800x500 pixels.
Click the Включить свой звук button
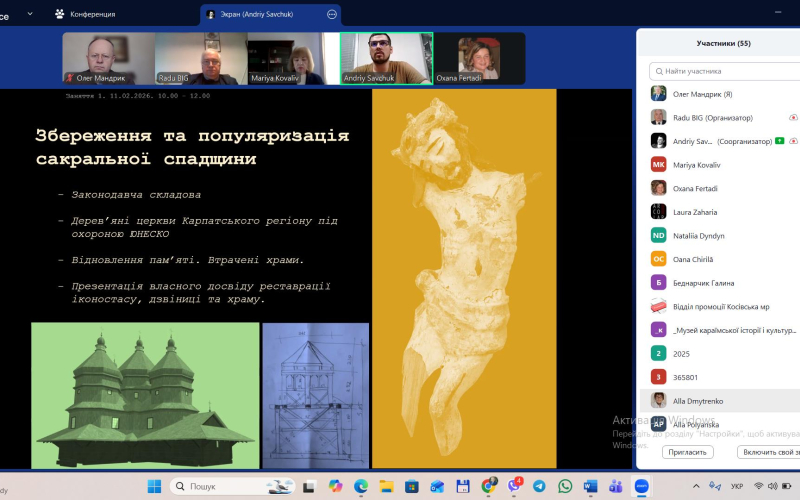pyautogui.click(x=768, y=452)
